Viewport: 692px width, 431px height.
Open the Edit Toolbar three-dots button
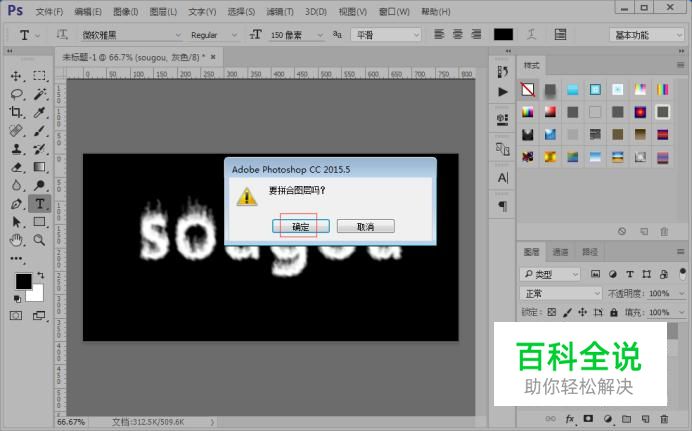point(16,259)
